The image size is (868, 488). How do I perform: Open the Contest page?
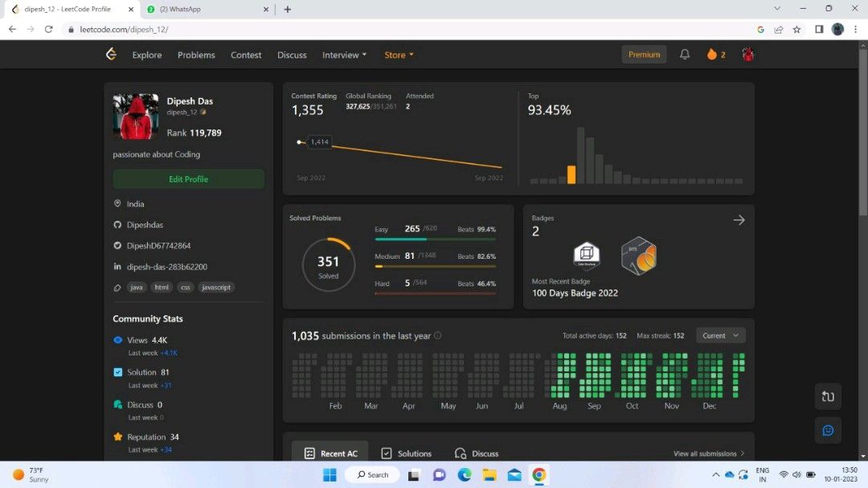point(247,55)
